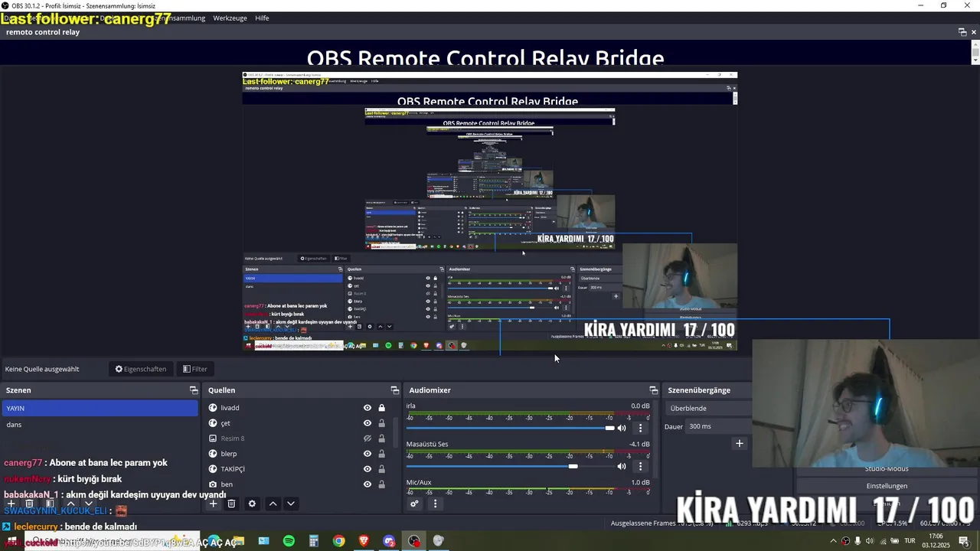Lock the TAKİPÇİ source
The image size is (980, 551).
coord(381,469)
